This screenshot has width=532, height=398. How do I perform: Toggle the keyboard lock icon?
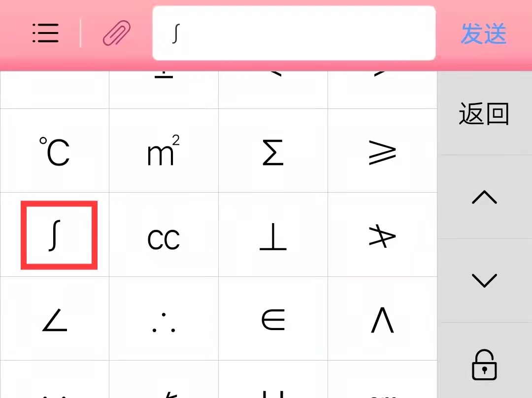484,365
